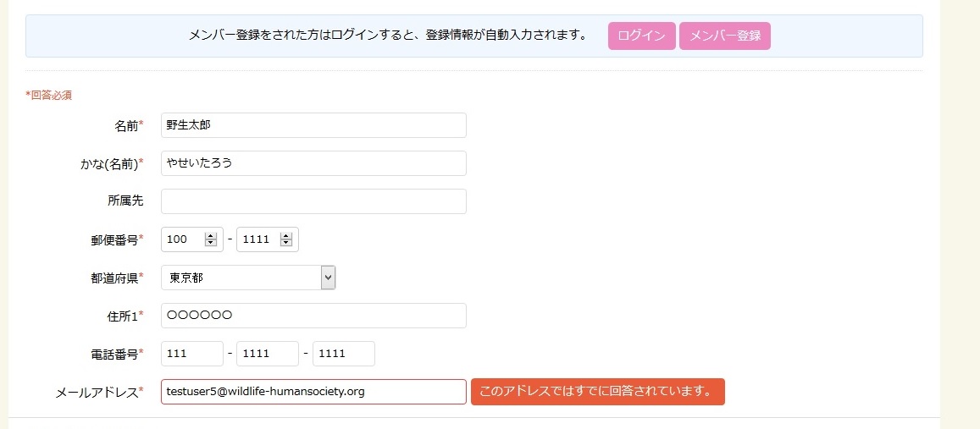Increment the second postal code spinner

point(286,235)
